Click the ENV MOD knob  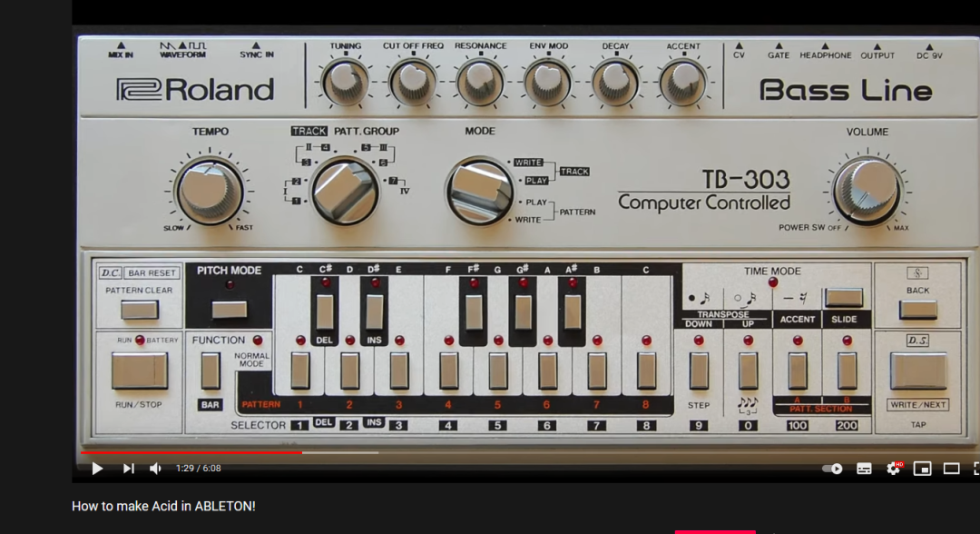pyautogui.click(x=548, y=84)
